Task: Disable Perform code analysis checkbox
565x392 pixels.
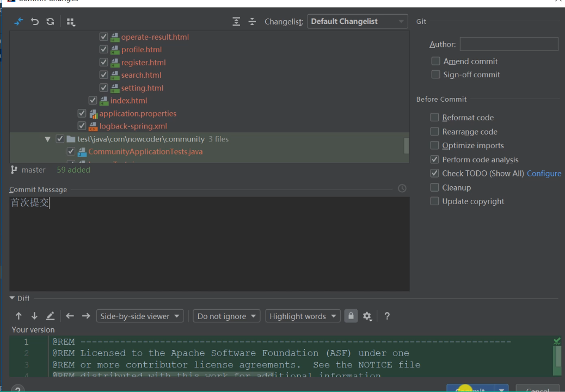Action: tap(434, 159)
